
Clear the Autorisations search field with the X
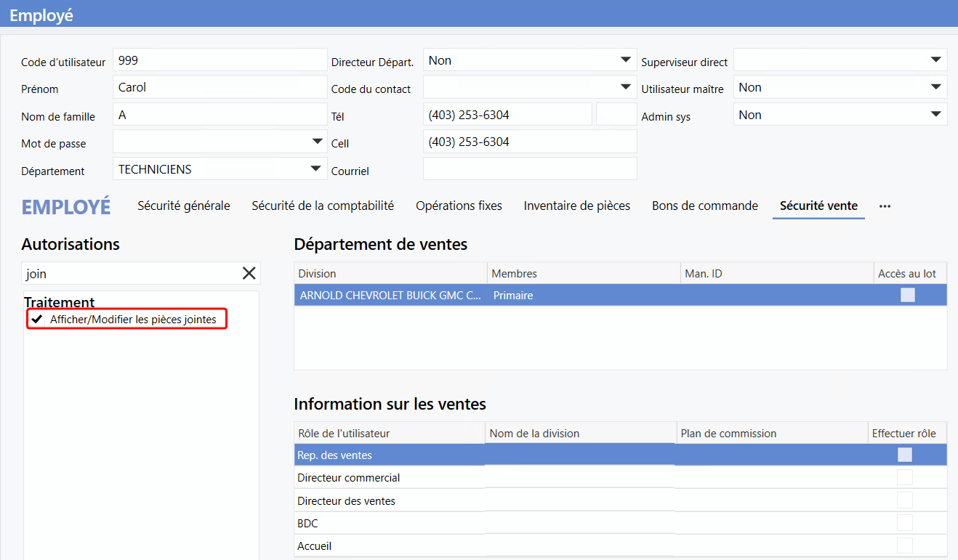coord(249,273)
